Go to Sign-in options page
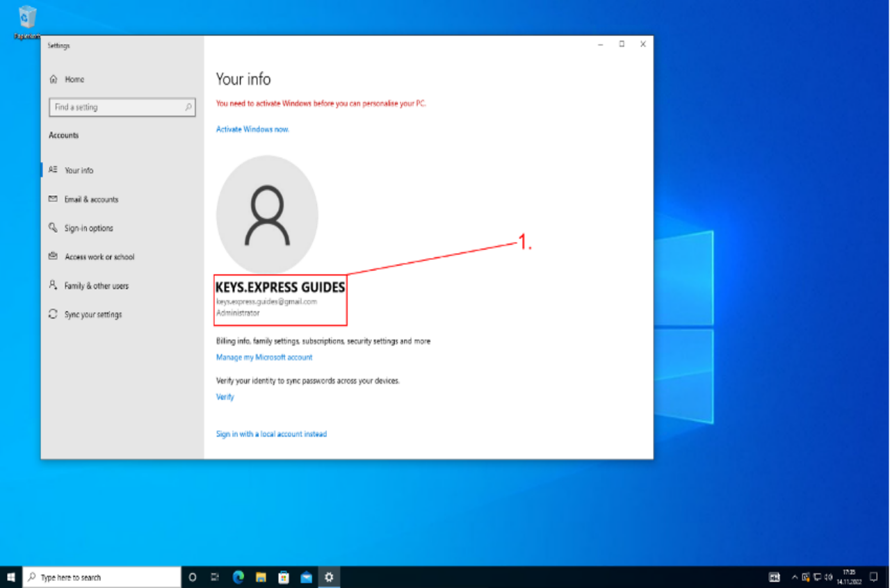890x588 pixels. 88,228
